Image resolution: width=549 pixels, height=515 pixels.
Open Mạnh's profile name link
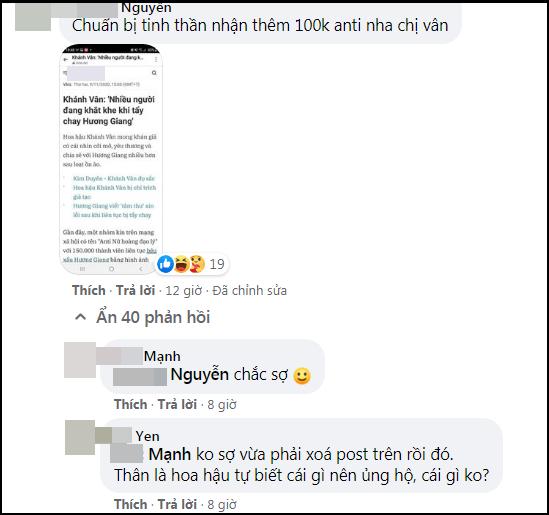pos(162,356)
